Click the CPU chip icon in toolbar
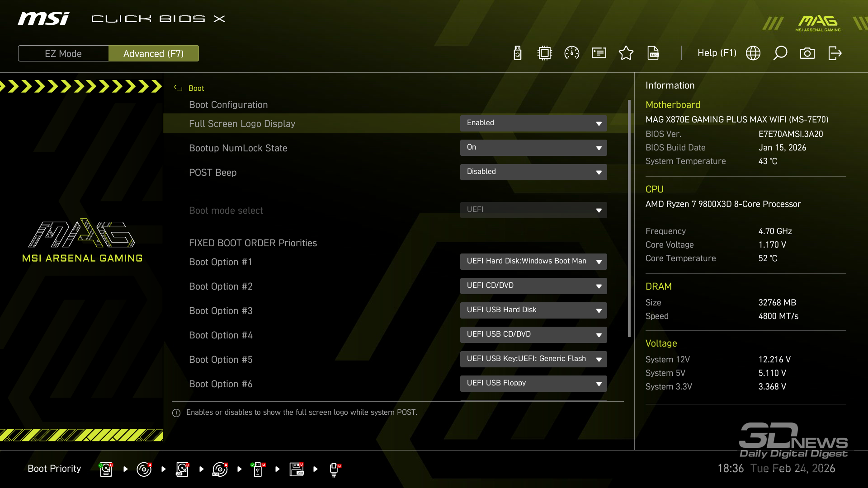This screenshot has width=868, height=488. pyautogui.click(x=545, y=53)
